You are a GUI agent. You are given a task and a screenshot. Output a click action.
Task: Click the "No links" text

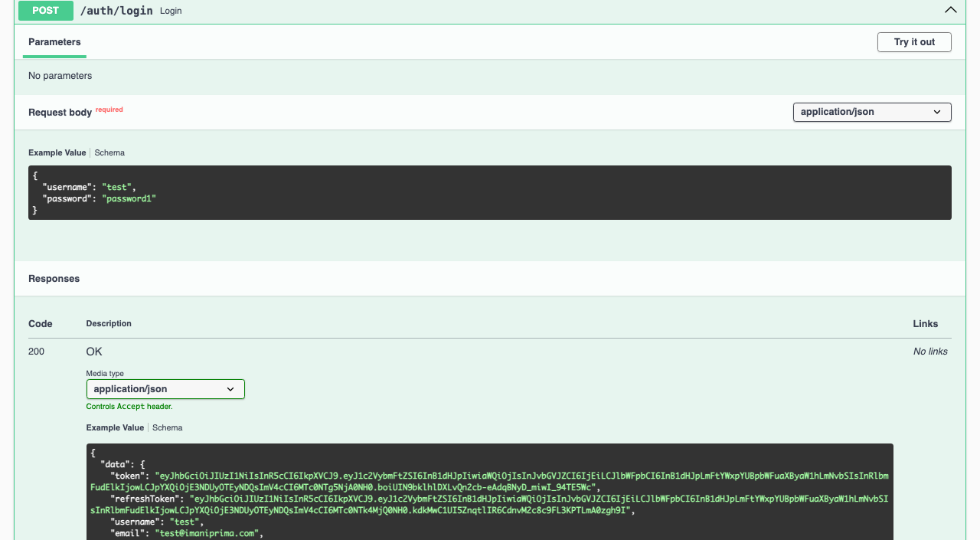930,352
